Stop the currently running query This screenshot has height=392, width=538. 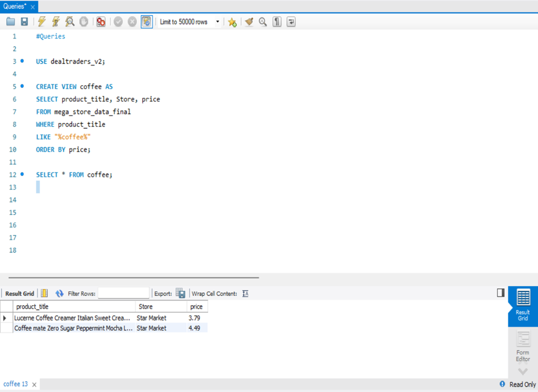coord(82,21)
